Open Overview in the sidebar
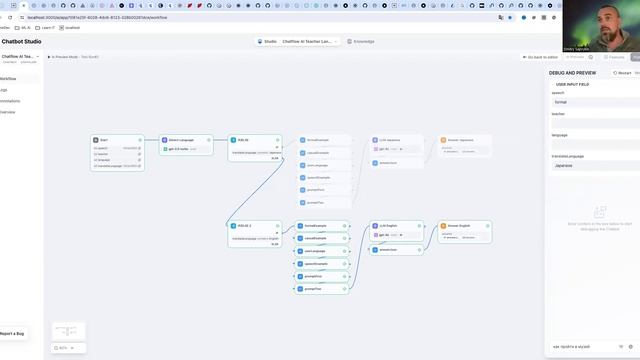The width and height of the screenshot is (640, 360). click(8, 112)
